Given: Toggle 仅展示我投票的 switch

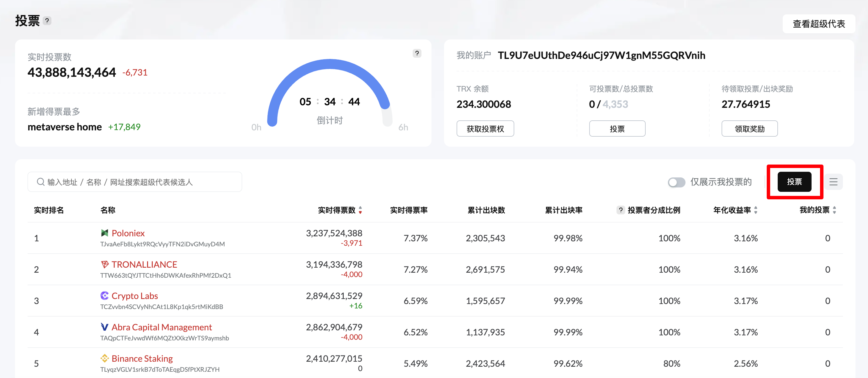Looking at the screenshot, I should click(676, 182).
